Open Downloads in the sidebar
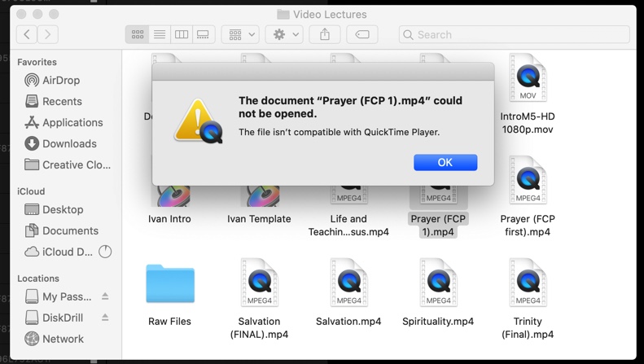Image resolution: width=644 pixels, height=364 pixels. 61,144
